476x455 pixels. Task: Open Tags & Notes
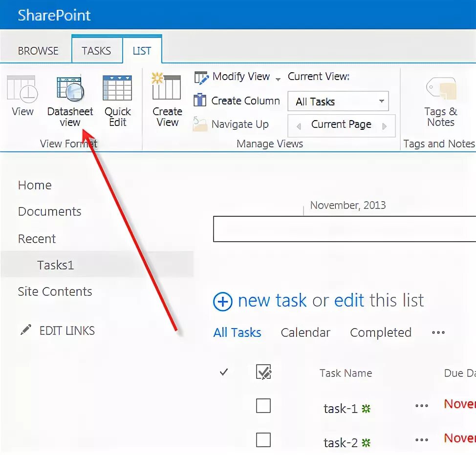441,102
